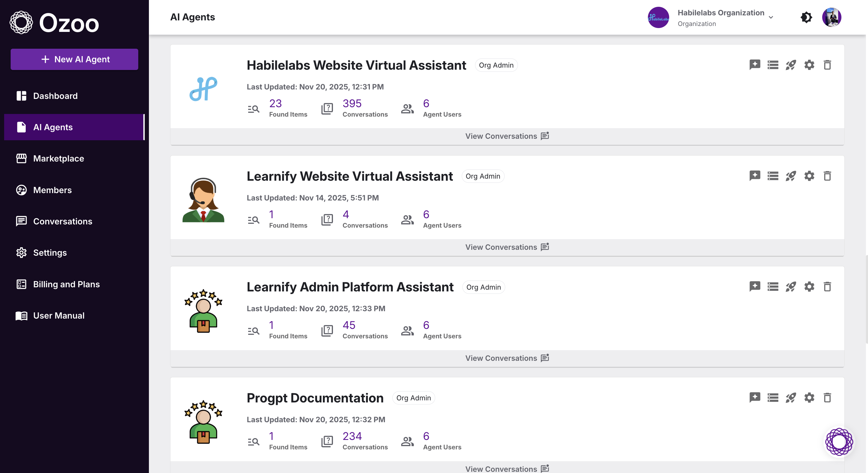Click the Habilelabs organization logo
The width and height of the screenshot is (868, 473).
(x=658, y=17)
